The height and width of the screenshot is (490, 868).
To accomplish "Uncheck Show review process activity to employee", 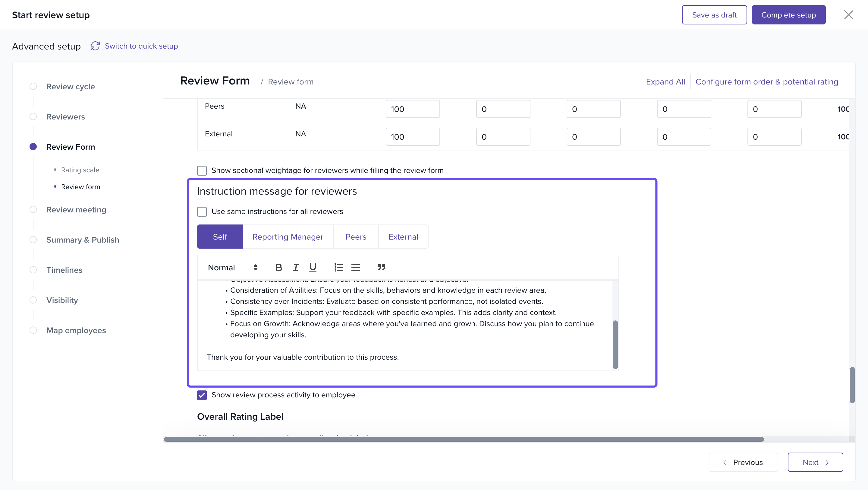I will 202,395.
